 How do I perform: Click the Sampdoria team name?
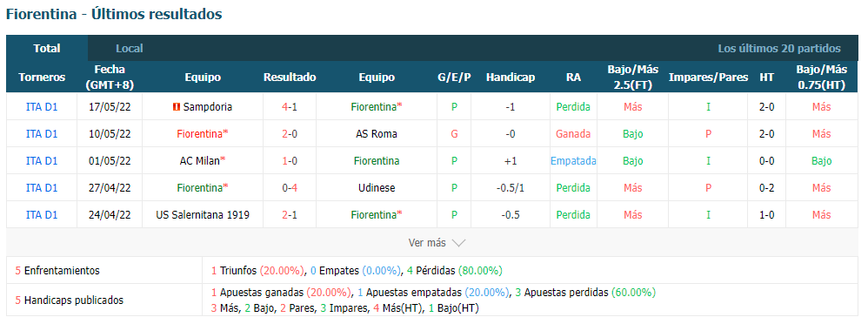pyautogui.click(x=208, y=107)
